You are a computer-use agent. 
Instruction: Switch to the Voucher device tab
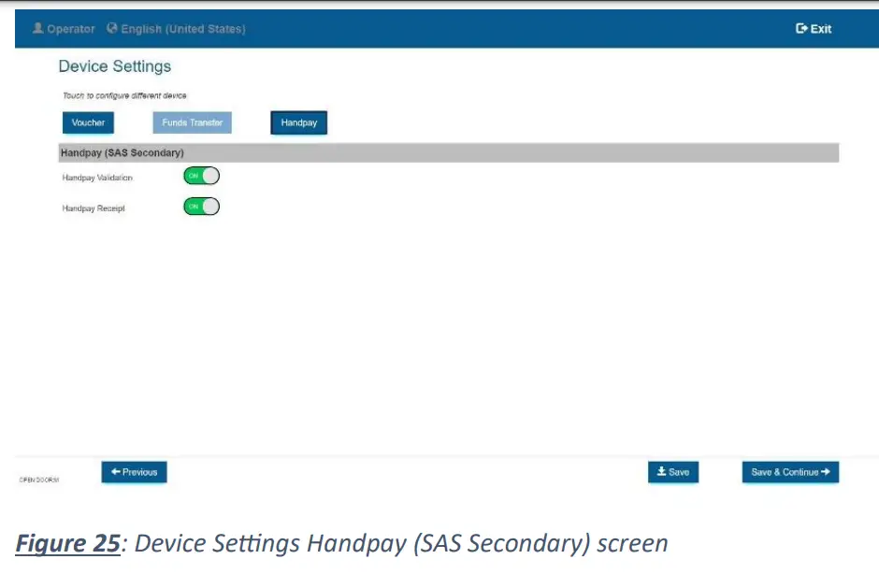[x=88, y=123]
